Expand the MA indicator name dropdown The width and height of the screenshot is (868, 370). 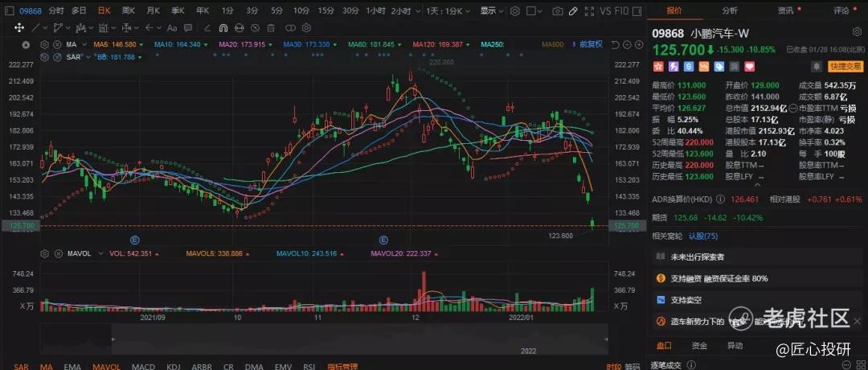click(x=84, y=45)
